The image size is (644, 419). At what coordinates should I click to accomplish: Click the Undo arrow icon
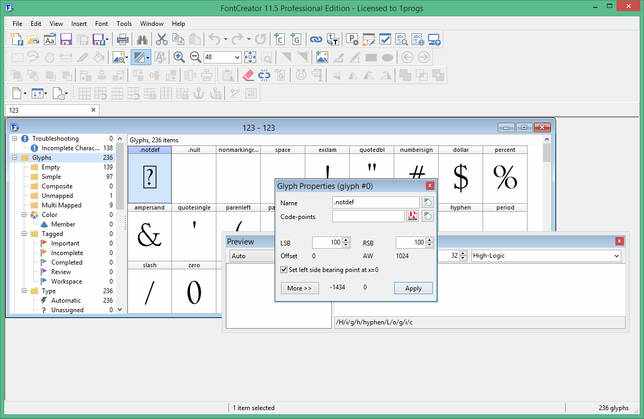(x=214, y=40)
